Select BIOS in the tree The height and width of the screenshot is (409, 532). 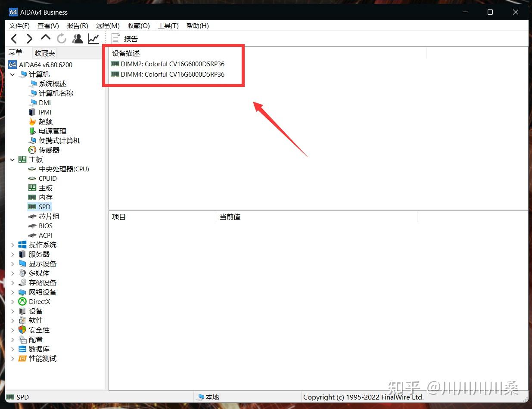coord(46,226)
